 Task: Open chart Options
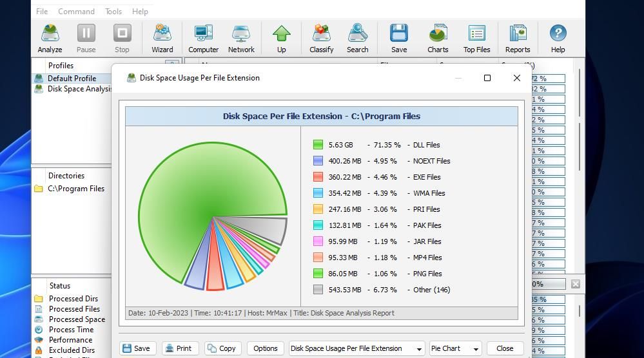pyautogui.click(x=266, y=348)
